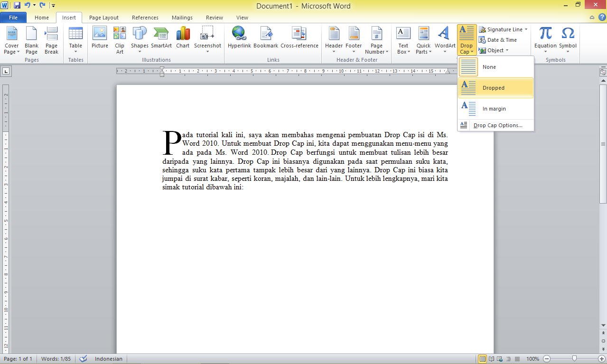Choose Dropped in Drop Cap menu

pyautogui.click(x=496, y=88)
